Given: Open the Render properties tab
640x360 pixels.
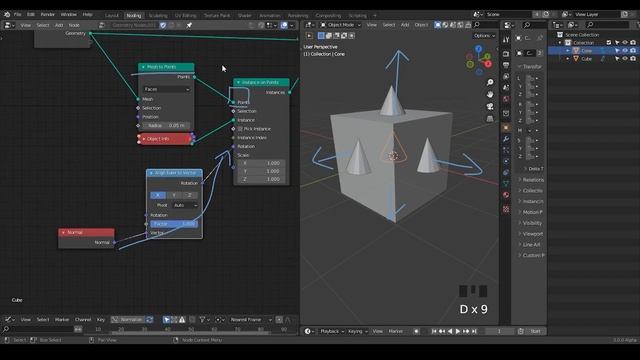Looking at the screenshot, I should 506,53.
